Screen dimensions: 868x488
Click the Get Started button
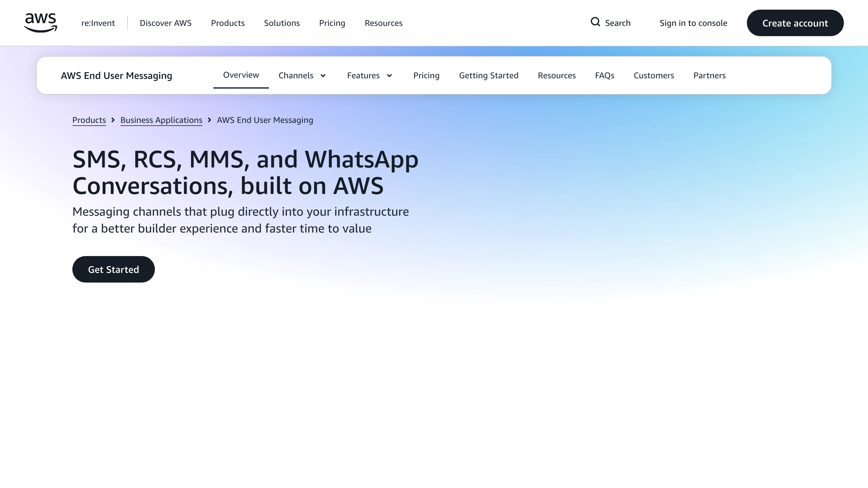(x=114, y=269)
